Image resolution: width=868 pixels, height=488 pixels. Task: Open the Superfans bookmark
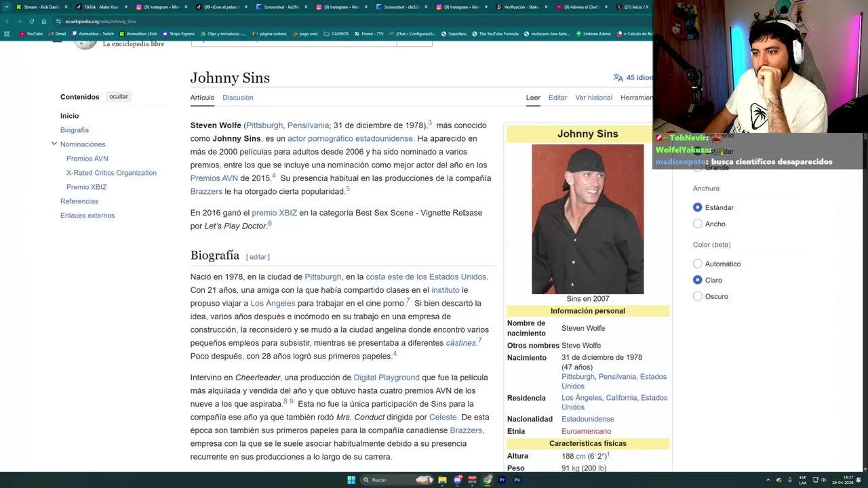click(x=454, y=33)
